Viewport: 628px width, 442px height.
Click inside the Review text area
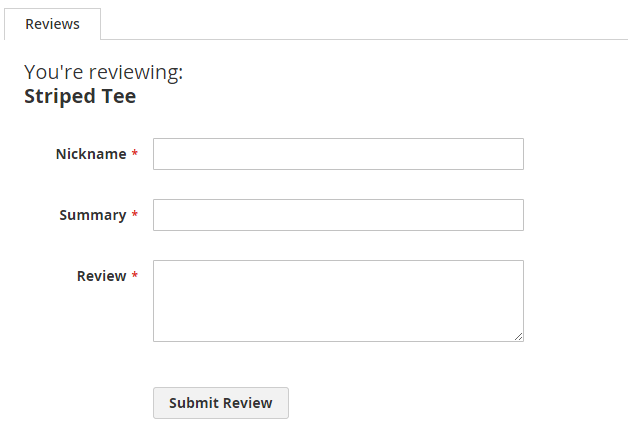click(338, 300)
